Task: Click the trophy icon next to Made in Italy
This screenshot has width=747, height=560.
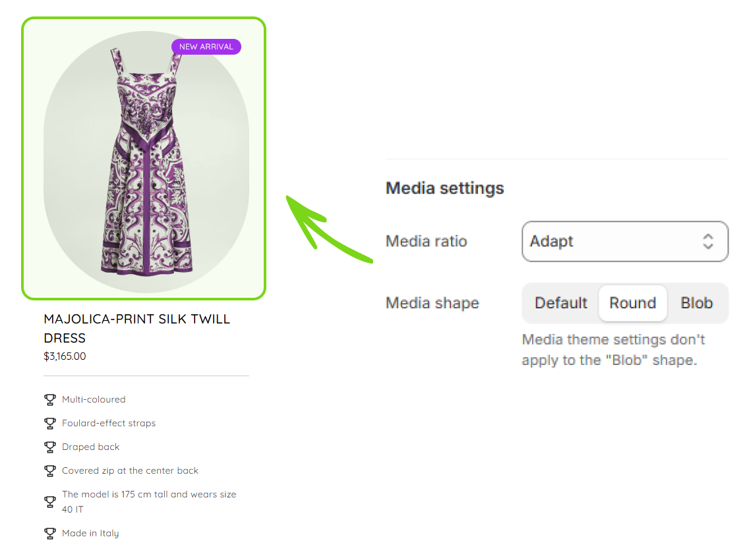Action: (49, 533)
